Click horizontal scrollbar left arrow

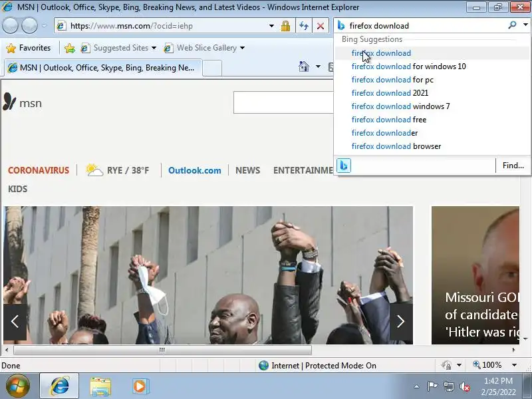[x=7, y=350]
